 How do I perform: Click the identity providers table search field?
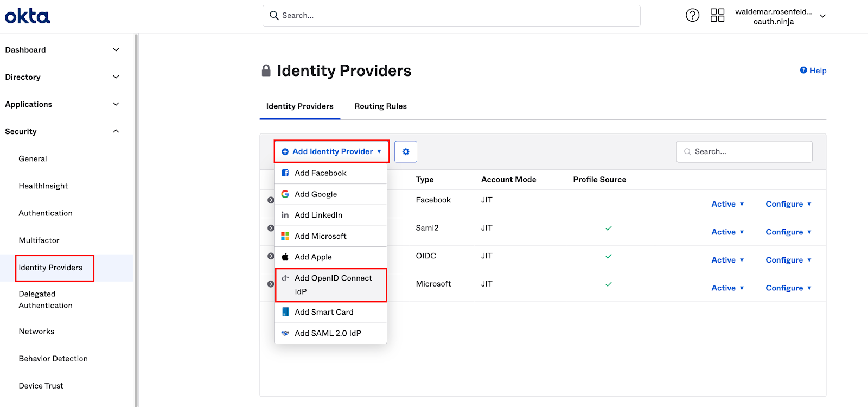(744, 152)
